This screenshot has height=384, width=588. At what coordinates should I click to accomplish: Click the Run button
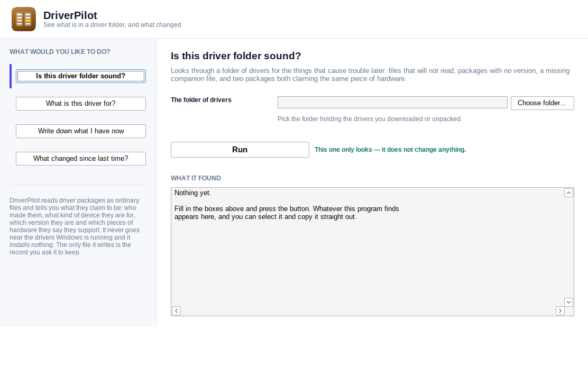click(240, 150)
